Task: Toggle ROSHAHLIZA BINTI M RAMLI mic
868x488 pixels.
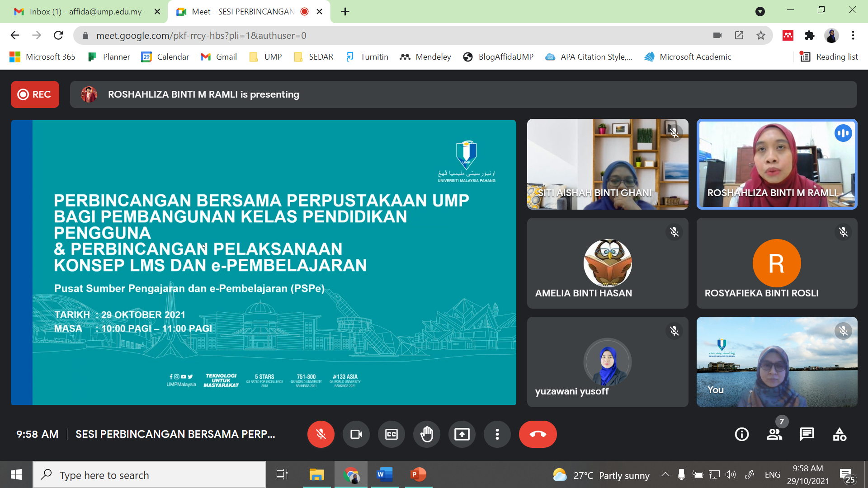Action: (x=843, y=132)
